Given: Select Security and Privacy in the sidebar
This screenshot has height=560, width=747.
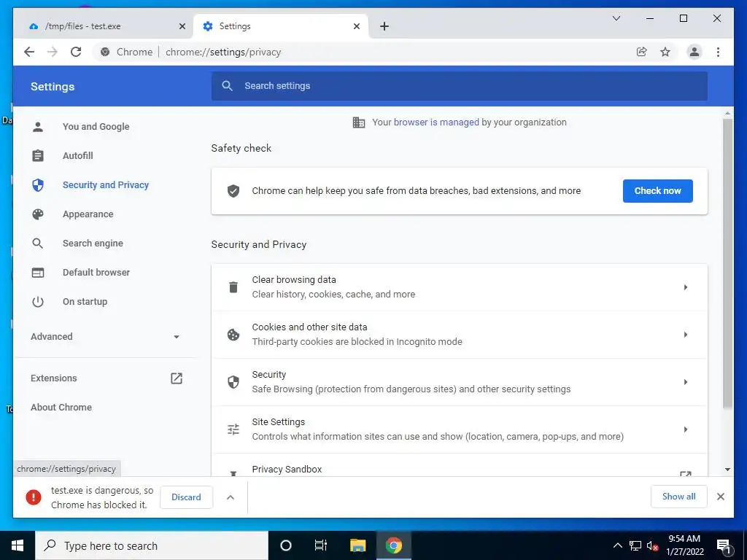Looking at the screenshot, I should [105, 184].
